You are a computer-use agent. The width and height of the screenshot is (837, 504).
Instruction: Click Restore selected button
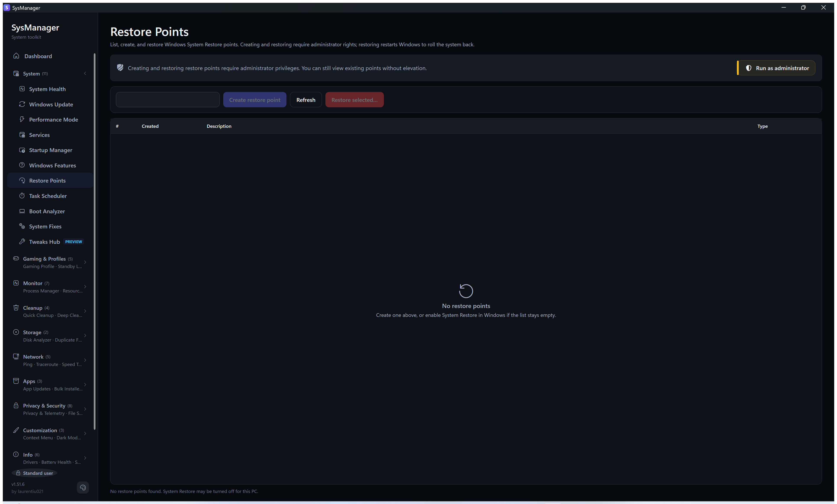coord(354,100)
